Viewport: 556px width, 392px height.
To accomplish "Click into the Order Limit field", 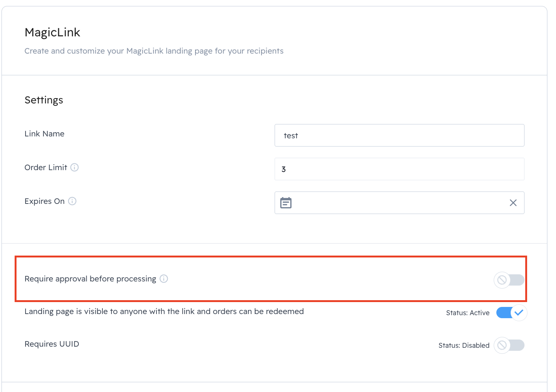I will (x=399, y=169).
